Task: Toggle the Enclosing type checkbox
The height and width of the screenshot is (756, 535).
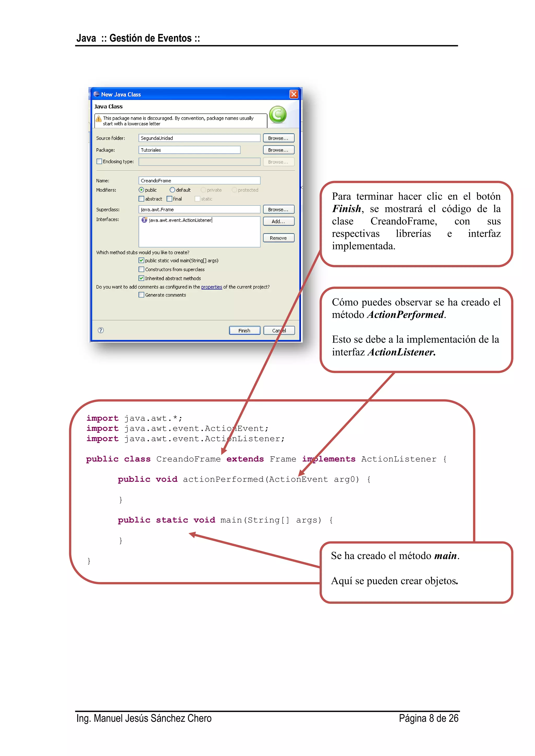Action: point(99,161)
